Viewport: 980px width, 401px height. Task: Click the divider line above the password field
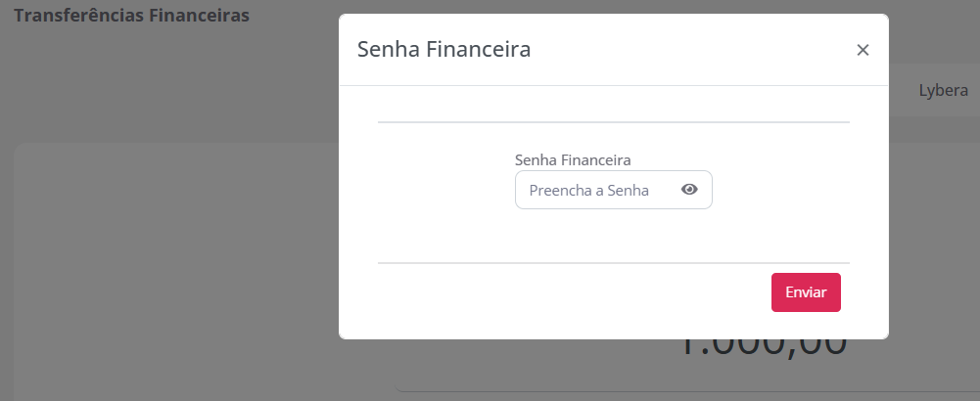click(613, 122)
